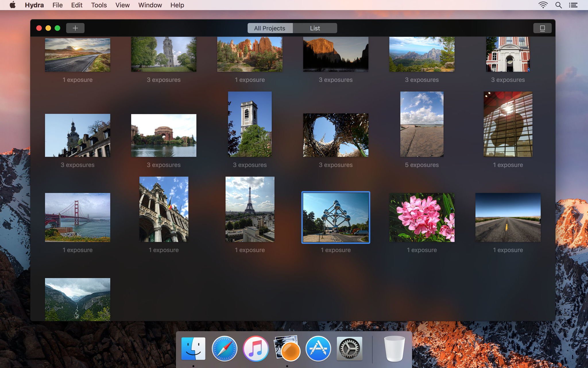Click the Spotlight search icon
Image resolution: width=588 pixels, height=368 pixels.
point(558,5)
